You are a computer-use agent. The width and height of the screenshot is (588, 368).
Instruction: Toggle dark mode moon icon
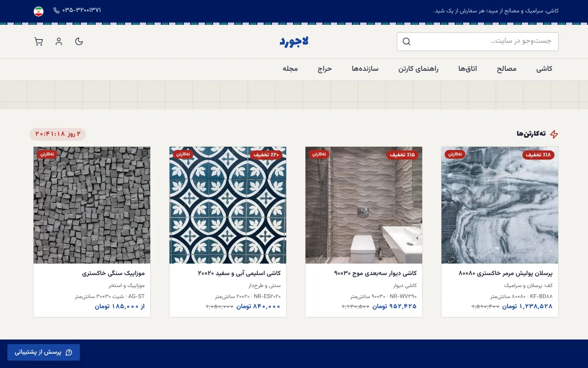pos(79,41)
